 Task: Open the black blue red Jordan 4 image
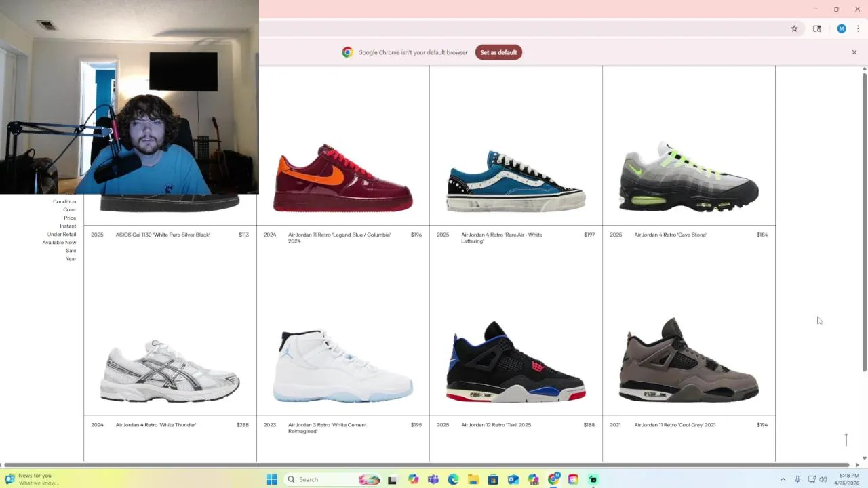[515, 361]
